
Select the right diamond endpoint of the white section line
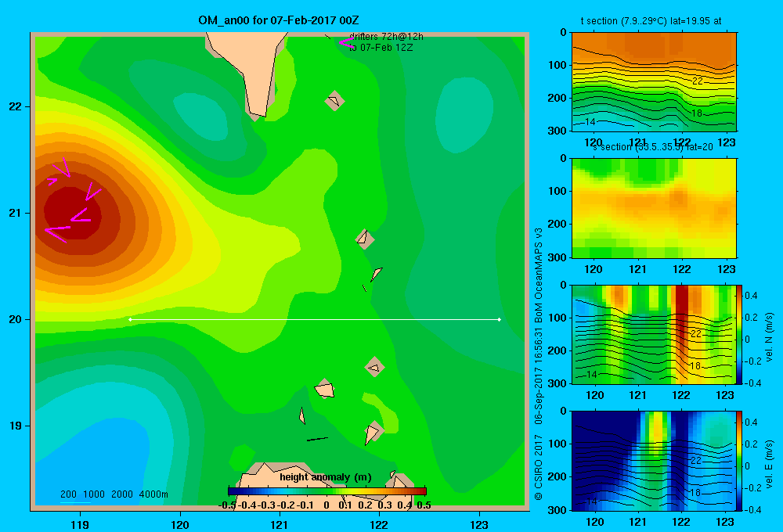tap(500, 319)
